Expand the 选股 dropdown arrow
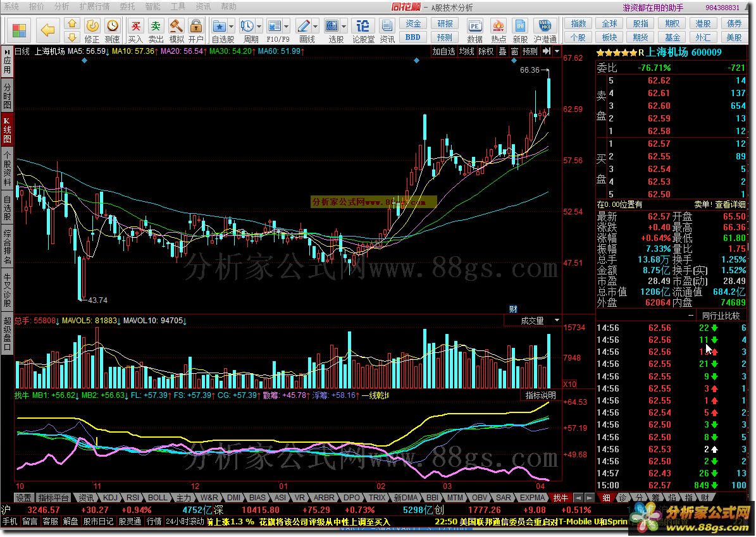The height and width of the screenshot is (537, 756). (344, 26)
